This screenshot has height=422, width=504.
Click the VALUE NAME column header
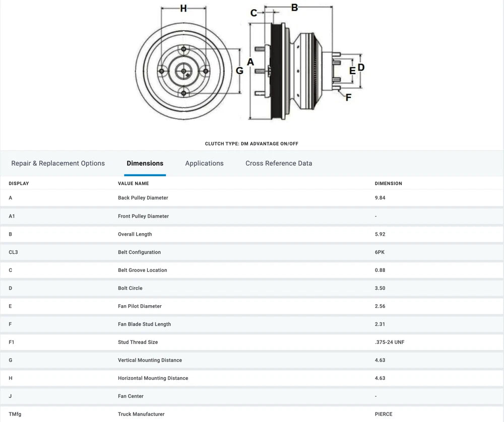[x=133, y=183]
